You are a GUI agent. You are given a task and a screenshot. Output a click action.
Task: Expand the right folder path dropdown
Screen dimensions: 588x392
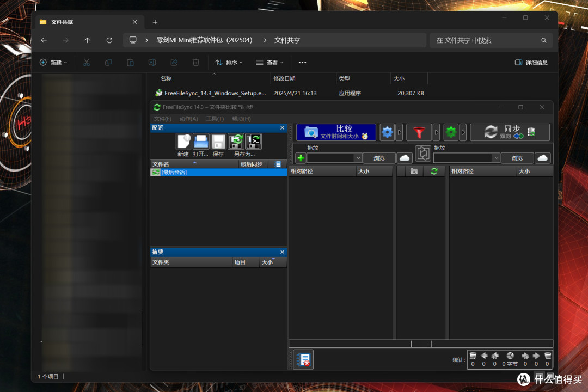[x=496, y=158]
